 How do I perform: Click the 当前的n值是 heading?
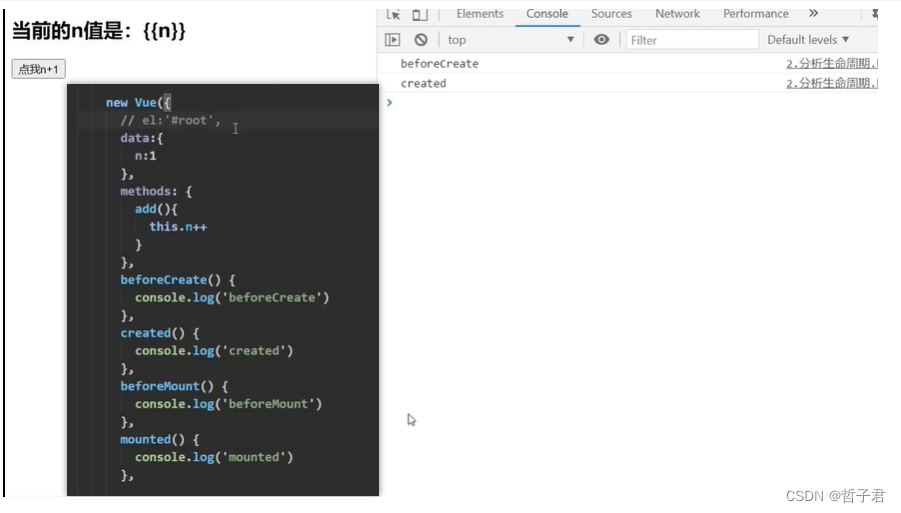point(98,30)
